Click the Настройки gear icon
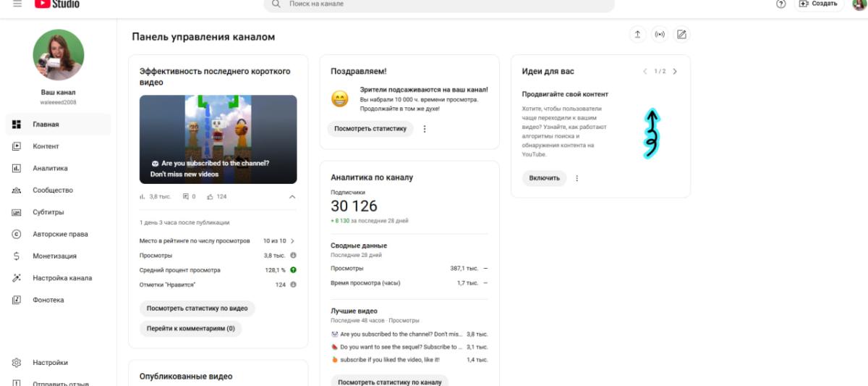The height and width of the screenshot is (386, 868). pyautogui.click(x=17, y=362)
